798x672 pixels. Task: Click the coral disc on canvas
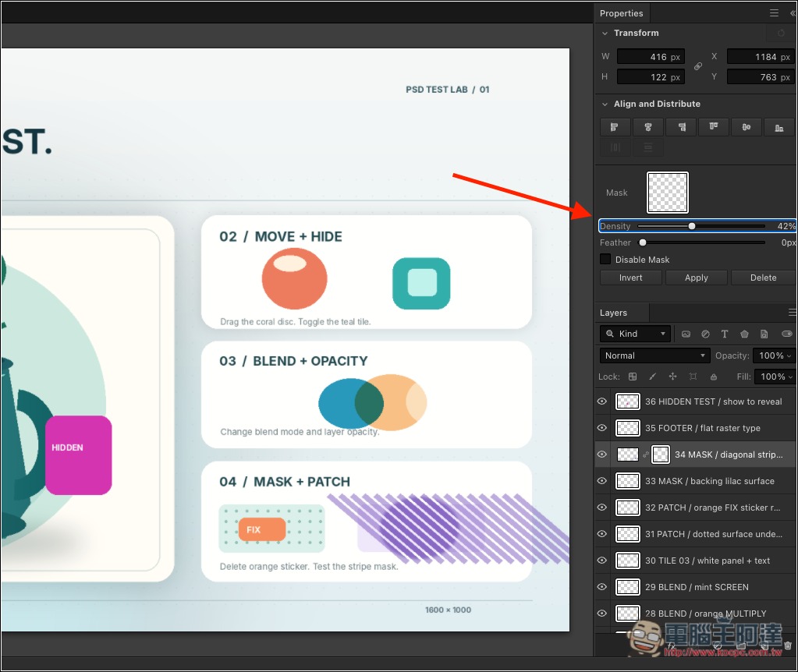coord(294,278)
